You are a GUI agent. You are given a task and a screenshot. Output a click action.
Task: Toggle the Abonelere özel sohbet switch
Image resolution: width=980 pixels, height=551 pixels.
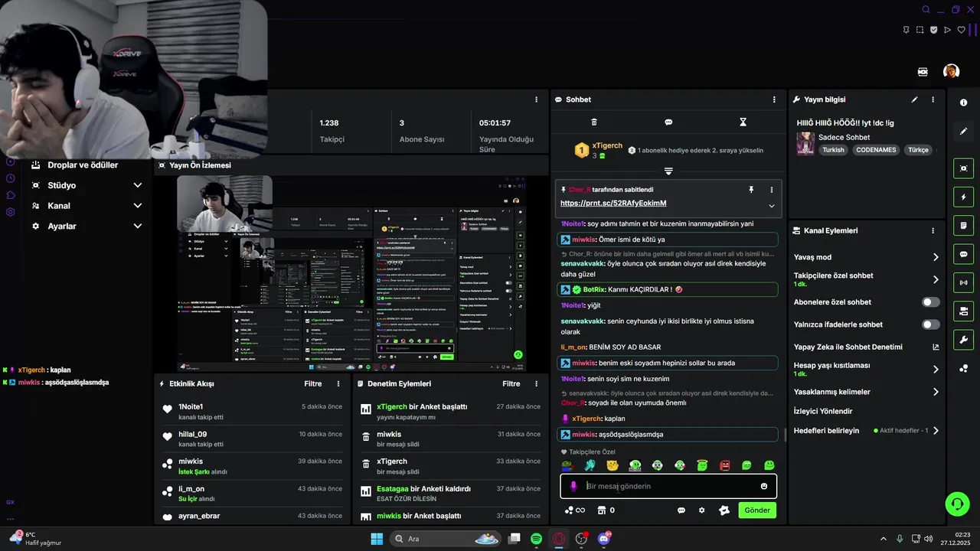(930, 302)
